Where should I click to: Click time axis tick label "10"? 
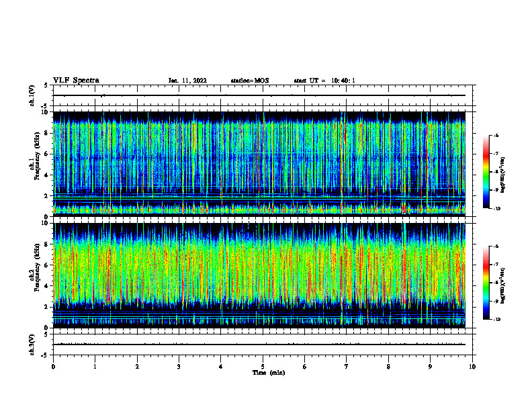472,367
